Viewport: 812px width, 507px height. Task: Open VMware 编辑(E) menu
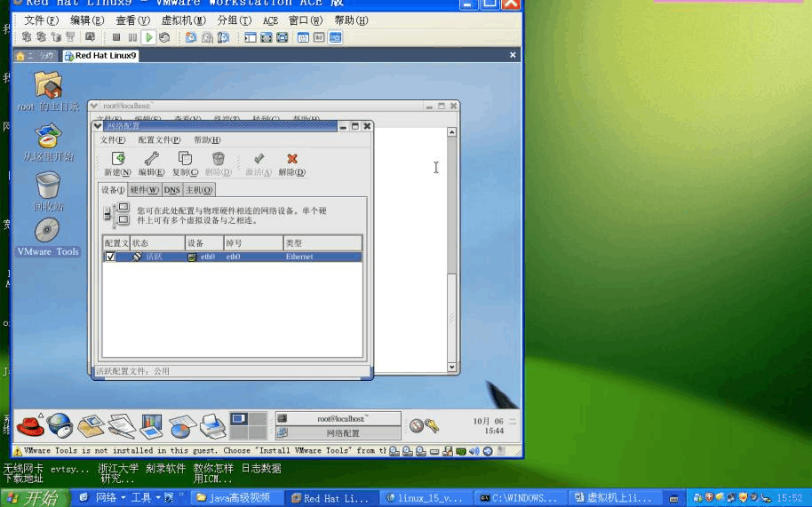[87, 20]
